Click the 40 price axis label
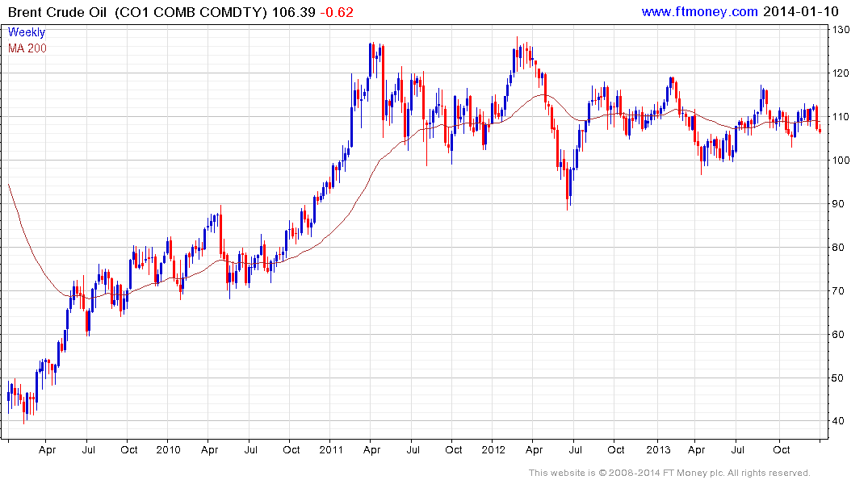 point(838,421)
